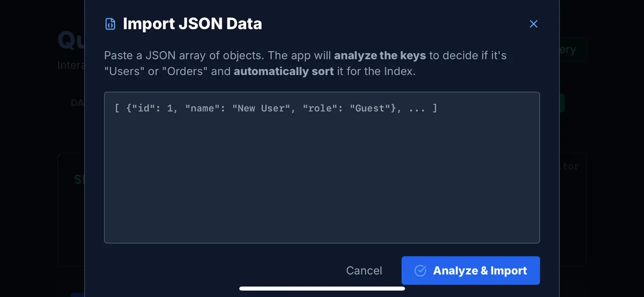Image resolution: width=644 pixels, height=297 pixels.
Task: Click the bold 'automatically sort' text
Action: pyautogui.click(x=283, y=71)
